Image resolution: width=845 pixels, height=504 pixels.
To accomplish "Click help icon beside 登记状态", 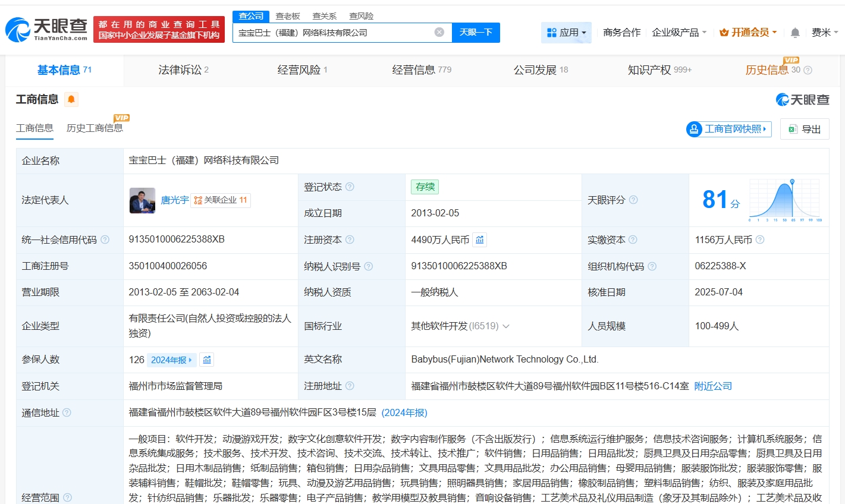I will pos(350,187).
